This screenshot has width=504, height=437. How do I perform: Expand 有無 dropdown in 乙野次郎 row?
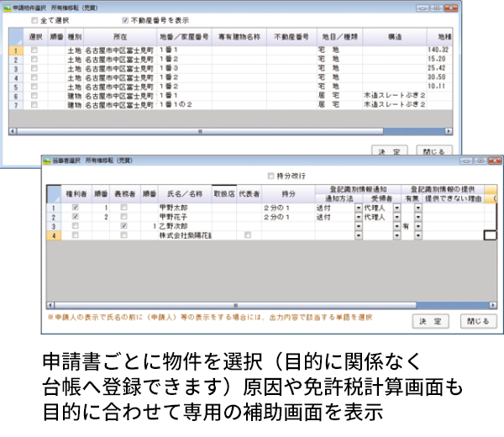[x=417, y=226]
